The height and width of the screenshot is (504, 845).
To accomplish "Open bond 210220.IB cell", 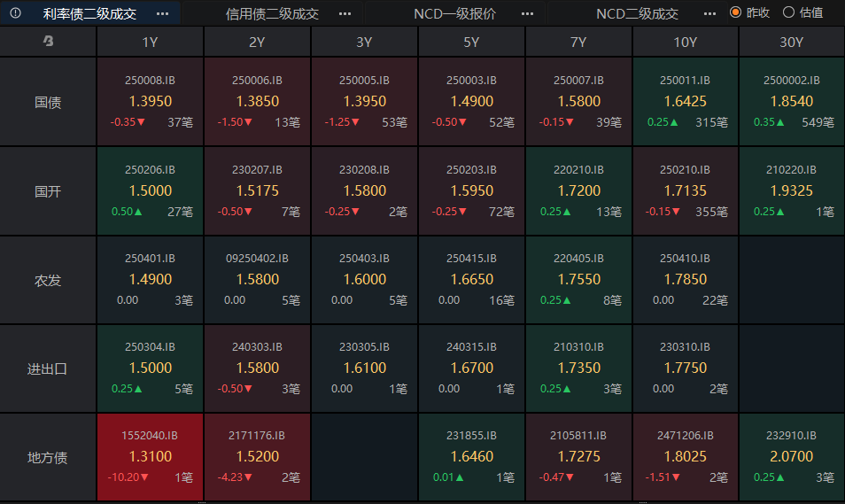I will pyautogui.click(x=792, y=191).
